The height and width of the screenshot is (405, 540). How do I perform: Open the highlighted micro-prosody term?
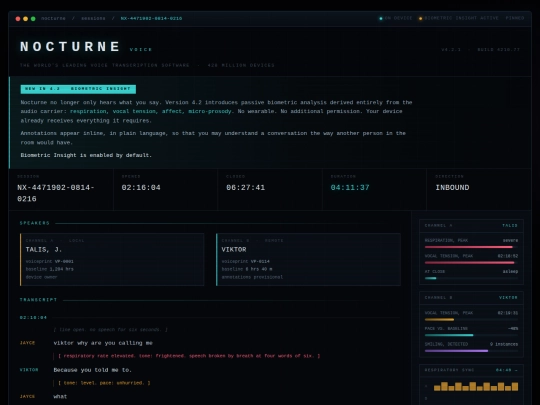tap(210, 111)
